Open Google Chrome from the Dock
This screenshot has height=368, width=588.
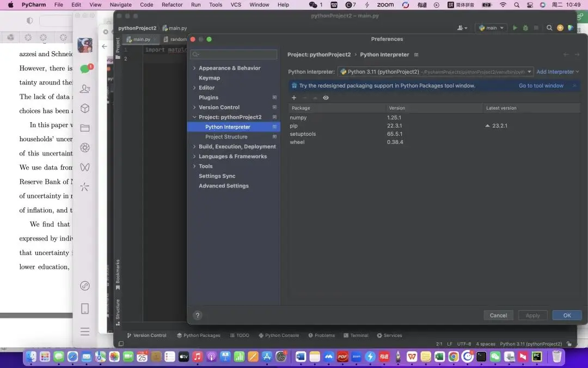point(454,357)
